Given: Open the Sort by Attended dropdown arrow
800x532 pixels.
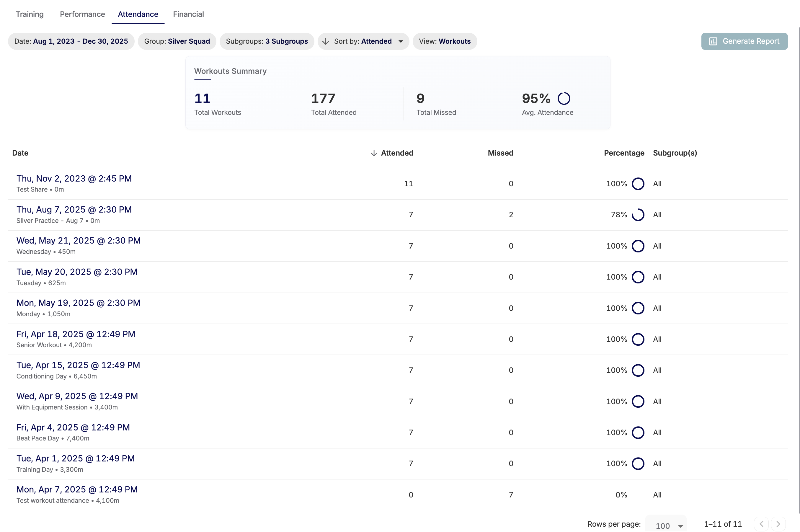Looking at the screenshot, I should click(x=401, y=41).
